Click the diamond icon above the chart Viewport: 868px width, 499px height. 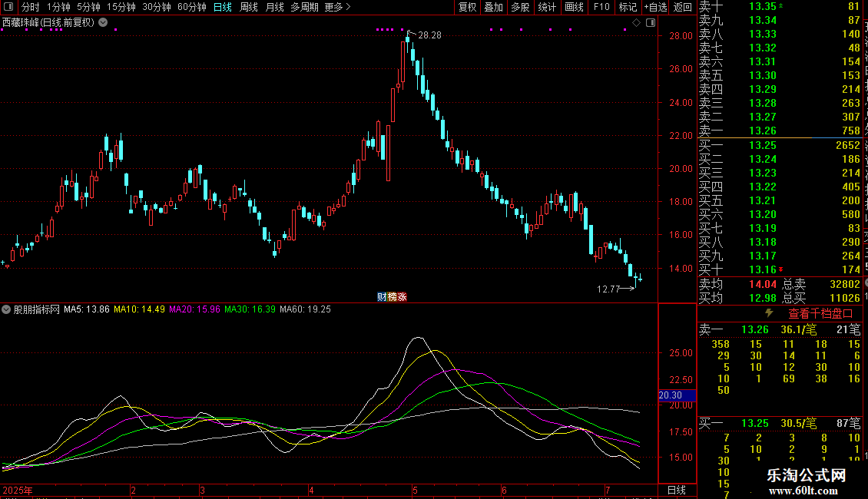click(x=636, y=23)
